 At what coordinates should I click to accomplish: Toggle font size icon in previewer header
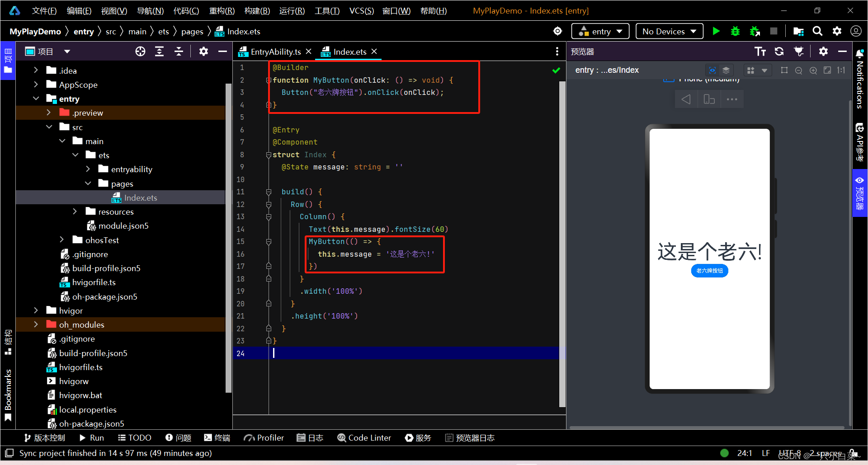point(760,52)
